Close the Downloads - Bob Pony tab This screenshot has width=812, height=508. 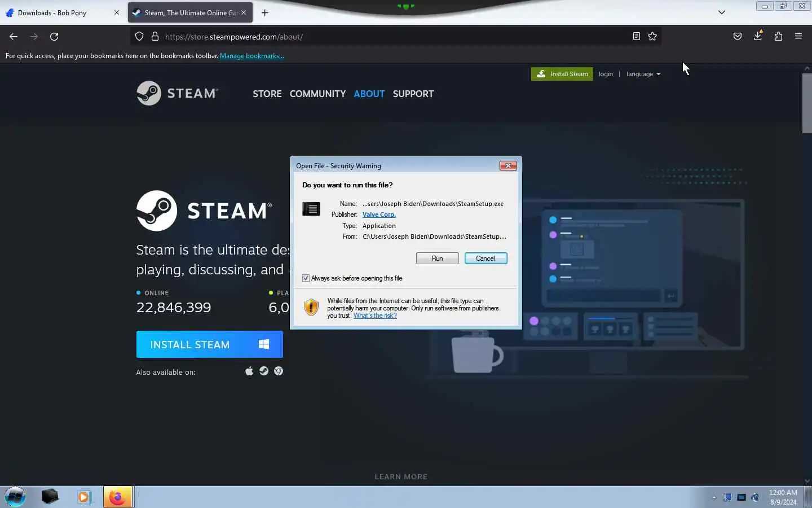tap(117, 12)
